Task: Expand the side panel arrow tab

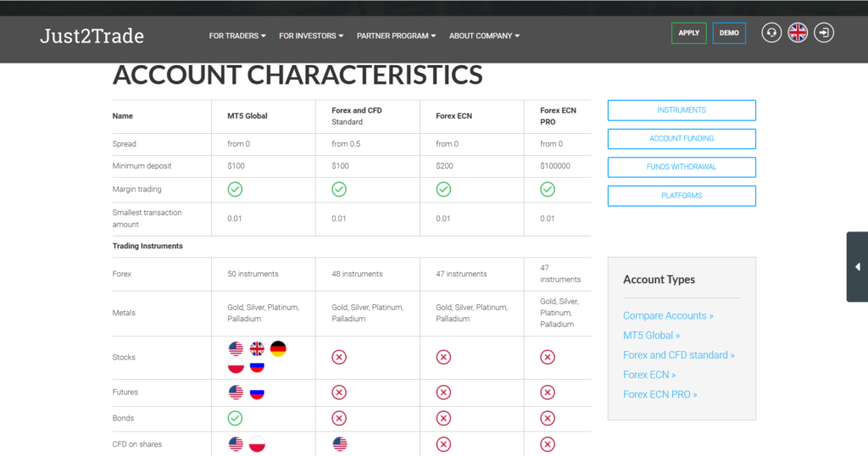Action: pos(857,267)
